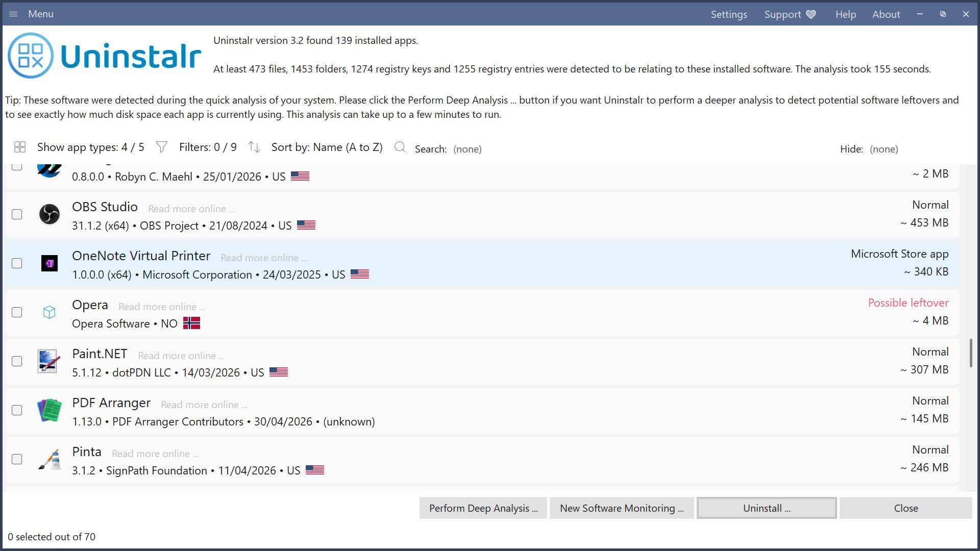Select the PDF Arranger app name
The height and width of the screenshot is (551, 980).
coord(111,403)
